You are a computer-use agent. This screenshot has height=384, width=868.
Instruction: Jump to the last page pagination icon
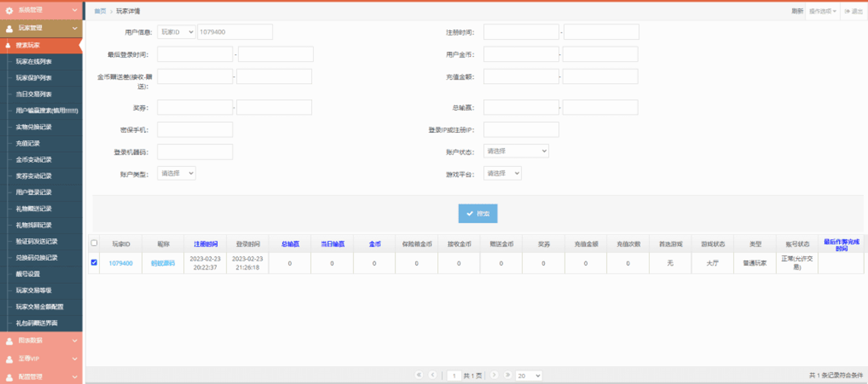(507, 375)
